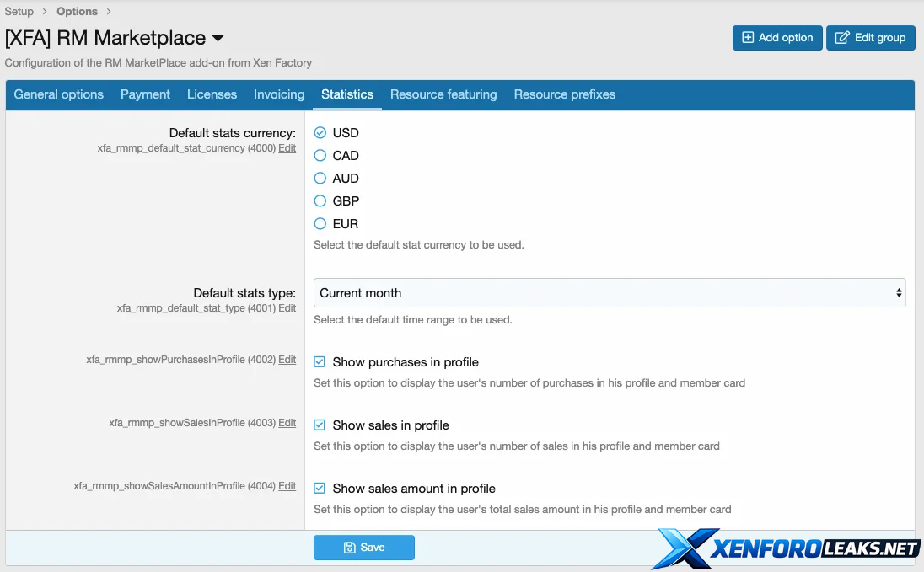Click the Add option button
924x572 pixels.
point(776,38)
